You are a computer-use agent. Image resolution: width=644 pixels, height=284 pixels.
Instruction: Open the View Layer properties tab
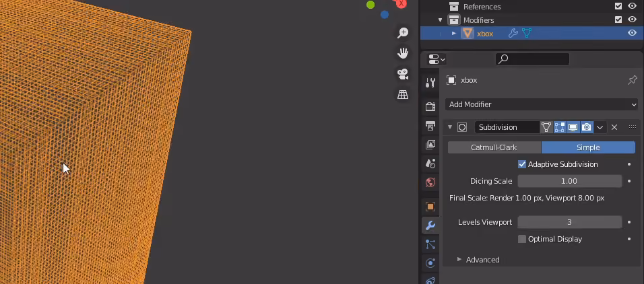click(x=430, y=145)
